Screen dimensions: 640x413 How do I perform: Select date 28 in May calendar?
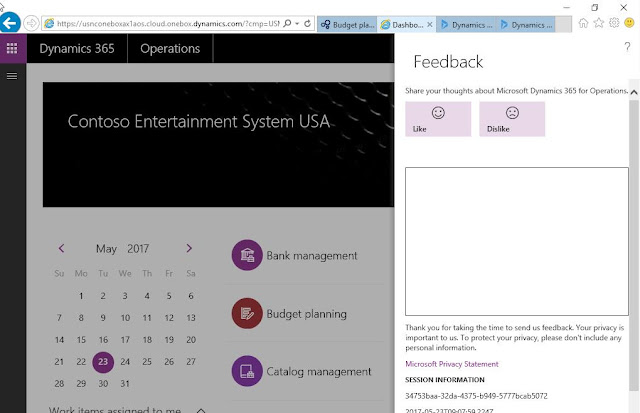59,384
